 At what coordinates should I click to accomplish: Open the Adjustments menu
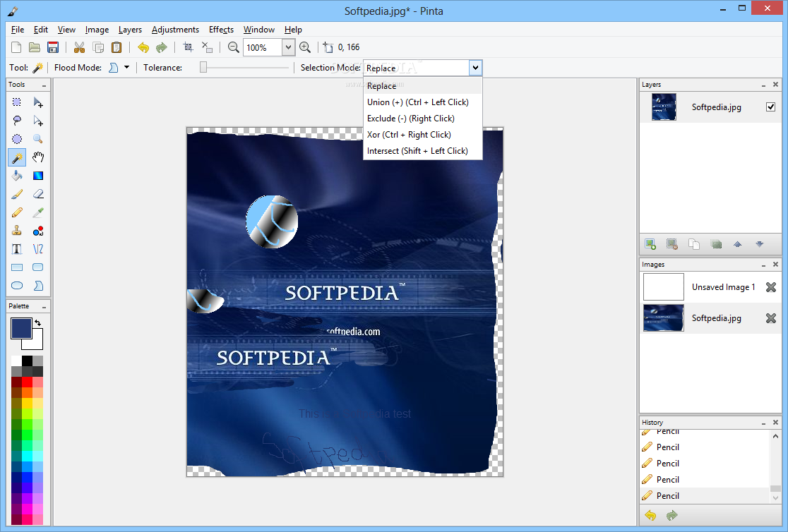[175, 30]
